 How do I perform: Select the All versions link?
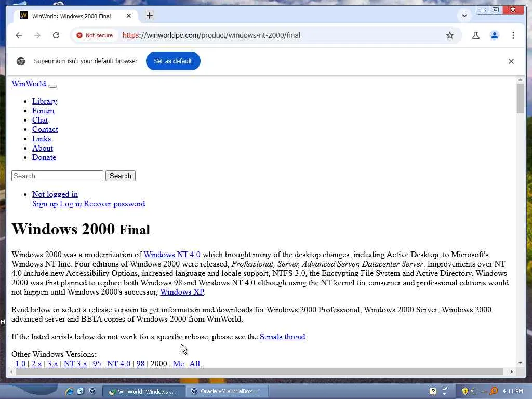click(x=195, y=363)
